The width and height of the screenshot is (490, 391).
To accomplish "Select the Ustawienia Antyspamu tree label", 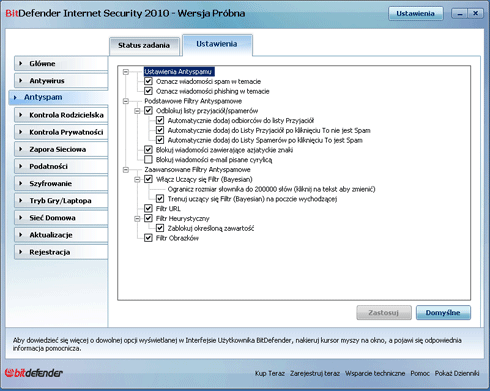I will 179,72.
